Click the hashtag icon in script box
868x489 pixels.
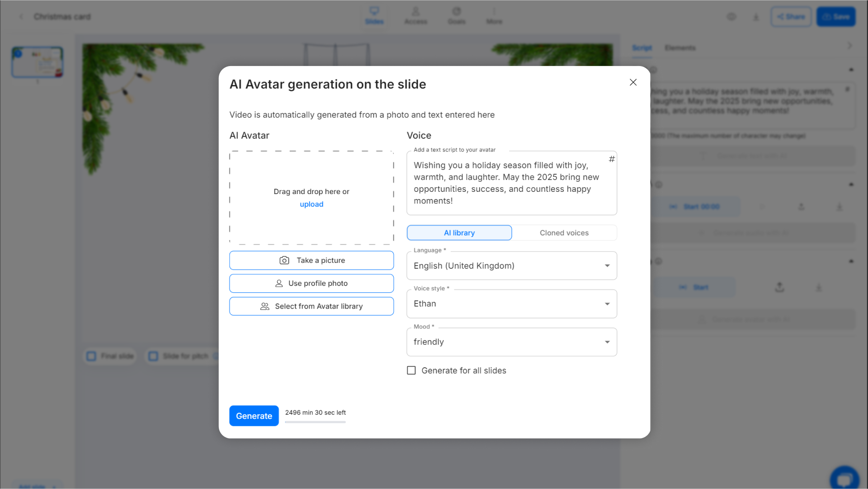pos(612,159)
